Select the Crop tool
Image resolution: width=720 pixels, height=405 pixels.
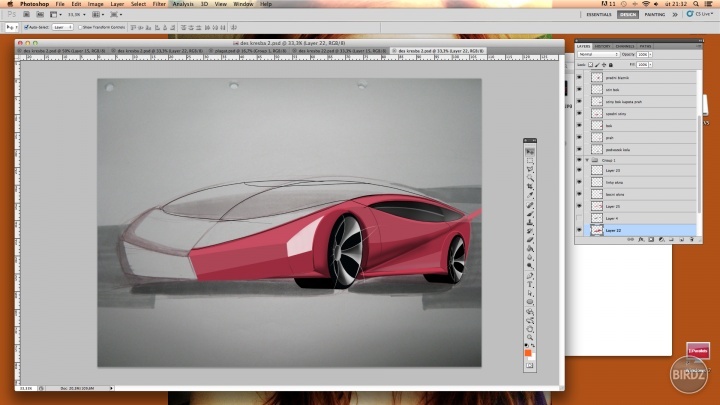530,187
